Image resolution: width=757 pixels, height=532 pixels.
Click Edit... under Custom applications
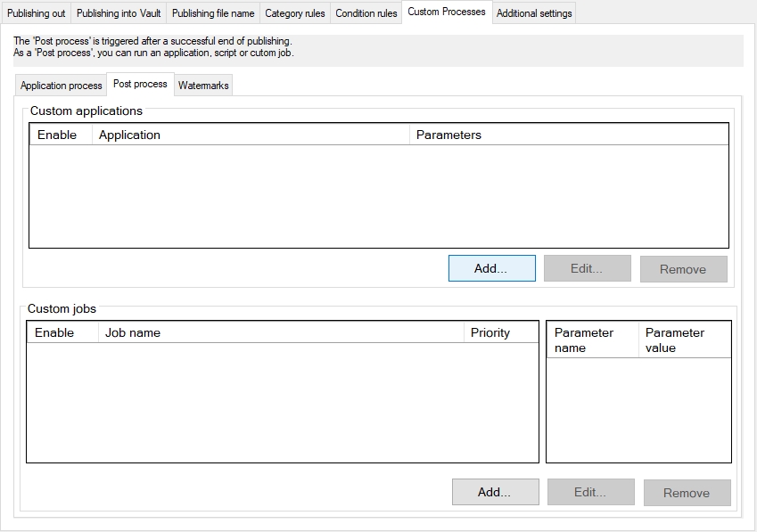click(x=587, y=268)
